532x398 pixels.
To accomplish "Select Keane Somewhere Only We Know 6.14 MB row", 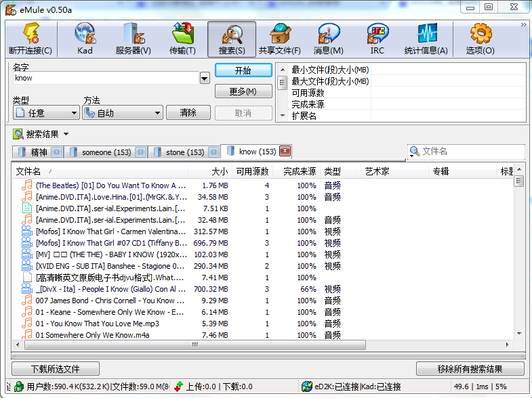I will (x=263, y=312).
